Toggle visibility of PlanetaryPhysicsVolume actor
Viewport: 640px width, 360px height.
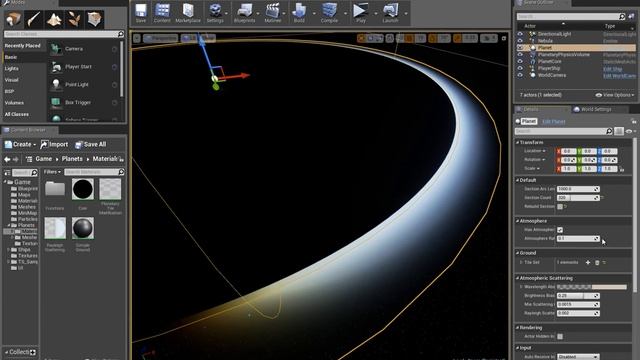click(520, 55)
